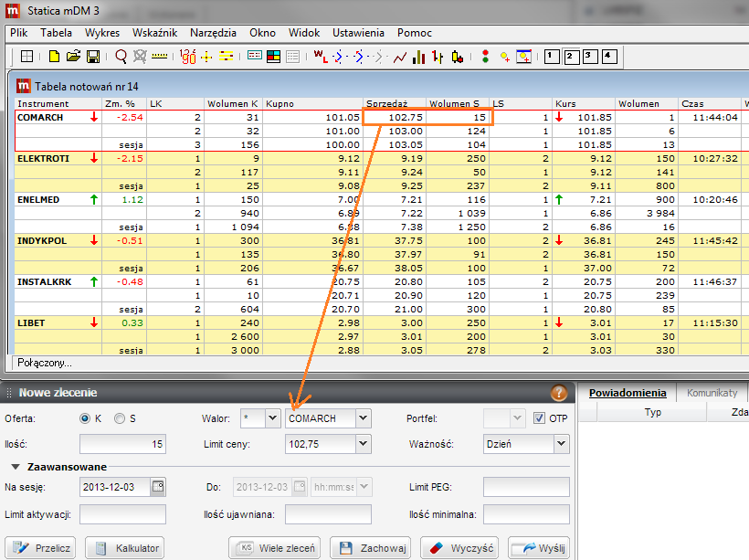Viewport: 749px width, 560px height.
Task: Select the bar chart type icon
Action: point(419,57)
